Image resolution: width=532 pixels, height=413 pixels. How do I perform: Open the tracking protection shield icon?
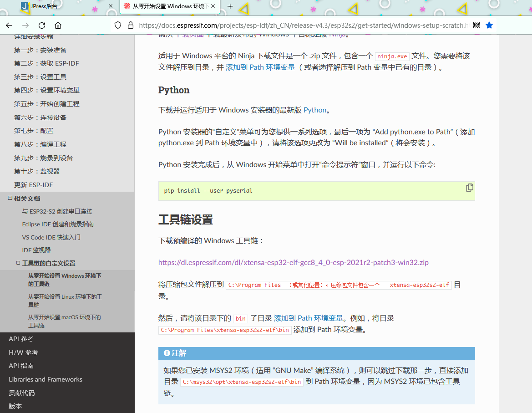118,25
